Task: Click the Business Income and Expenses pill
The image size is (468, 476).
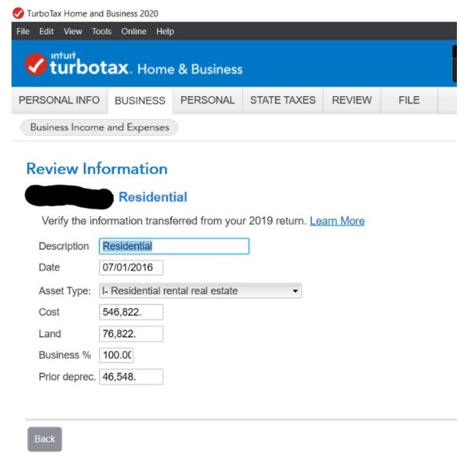Action: click(x=100, y=127)
